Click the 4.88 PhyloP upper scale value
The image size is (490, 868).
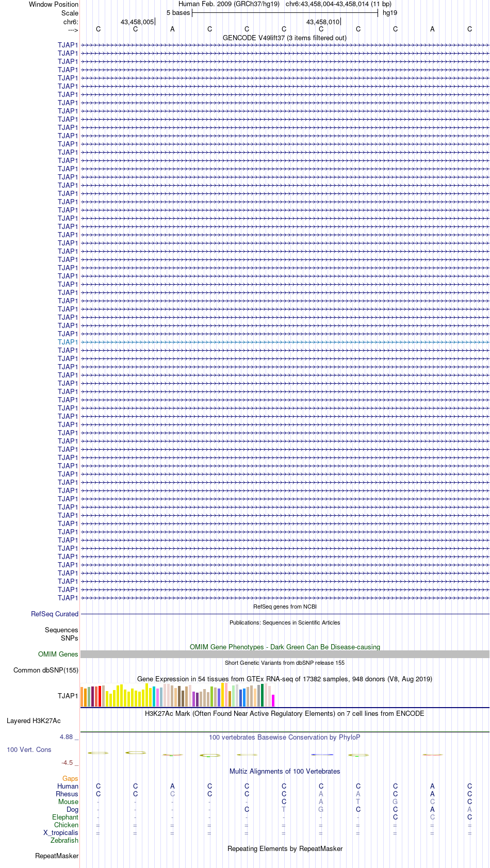click(x=67, y=737)
